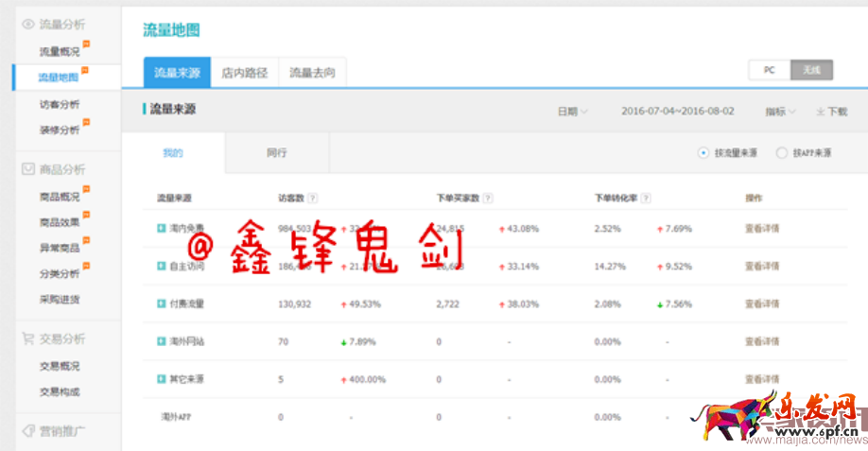The image size is (868, 451).
Task: Click the cart icon beside 交易分析
Action: (x=28, y=338)
